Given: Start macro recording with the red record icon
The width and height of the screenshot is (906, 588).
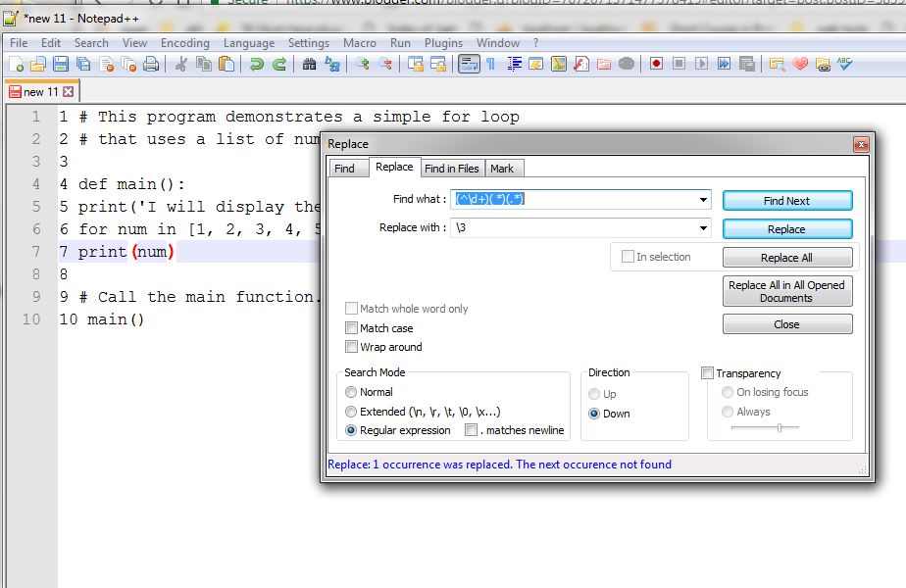Looking at the screenshot, I should (656, 63).
